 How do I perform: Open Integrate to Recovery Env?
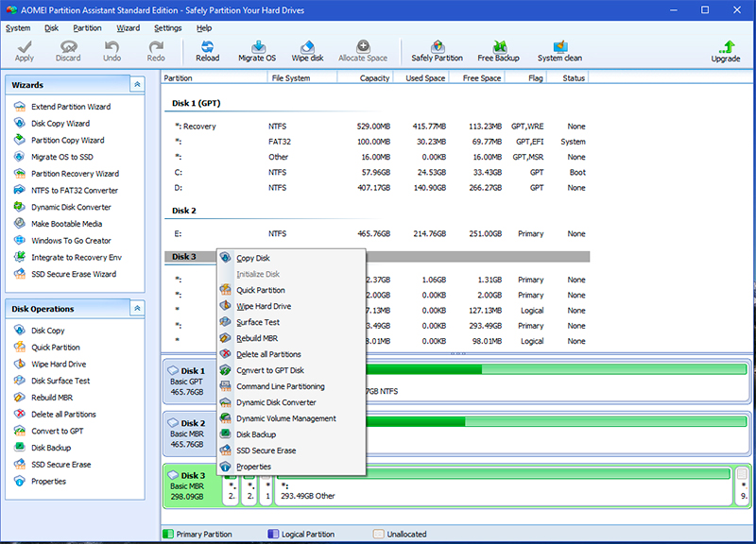[77, 257]
